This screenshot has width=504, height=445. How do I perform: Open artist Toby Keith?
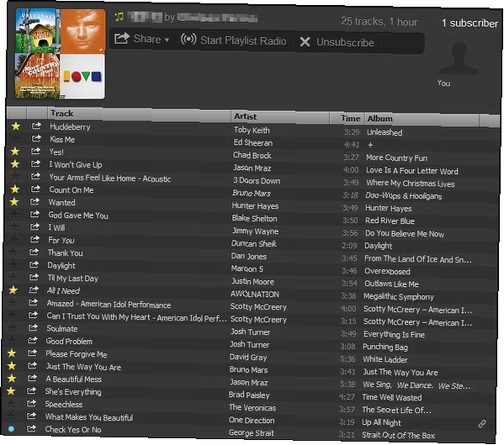251,130
